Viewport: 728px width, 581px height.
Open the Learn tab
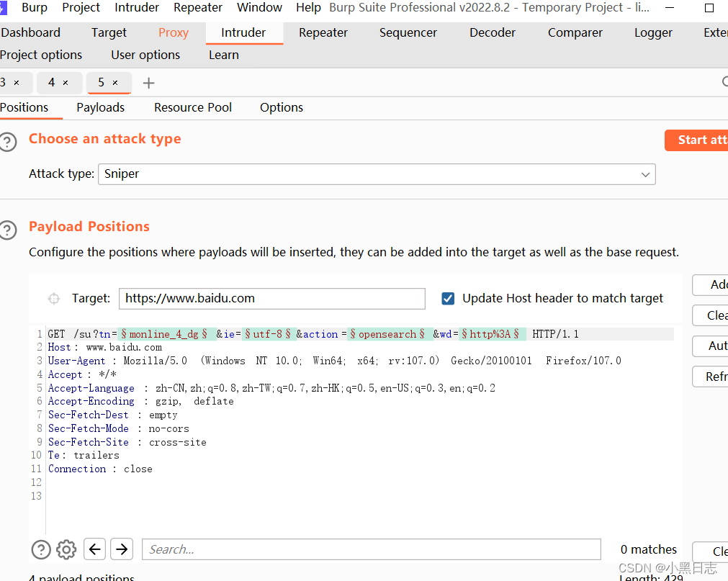pyautogui.click(x=224, y=55)
